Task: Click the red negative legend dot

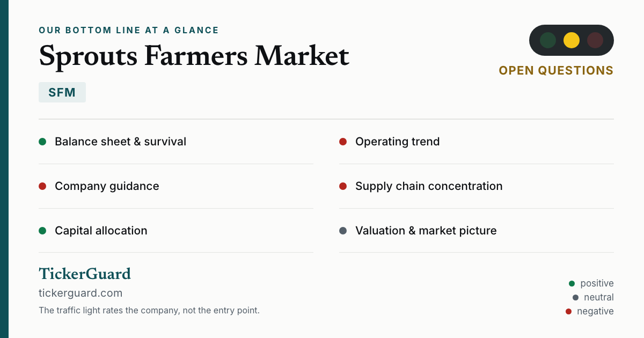Action: click(568, 311)
